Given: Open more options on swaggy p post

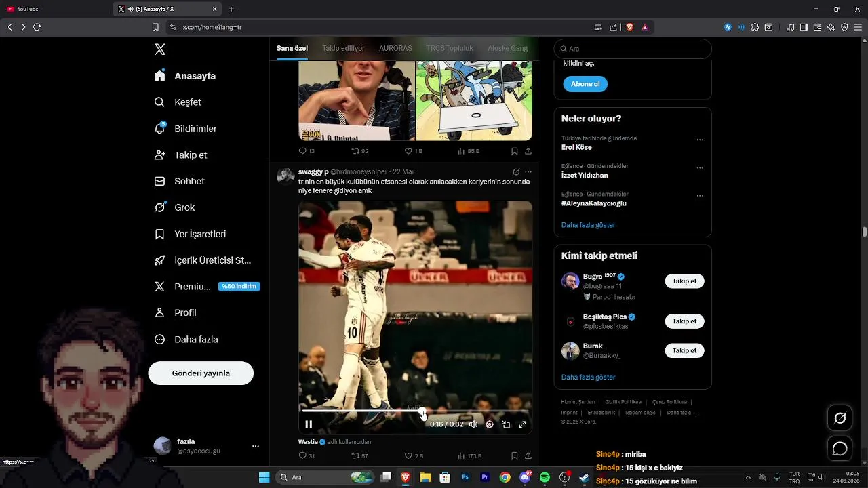Looking at the screenshot, I should (x=528, y=172).
